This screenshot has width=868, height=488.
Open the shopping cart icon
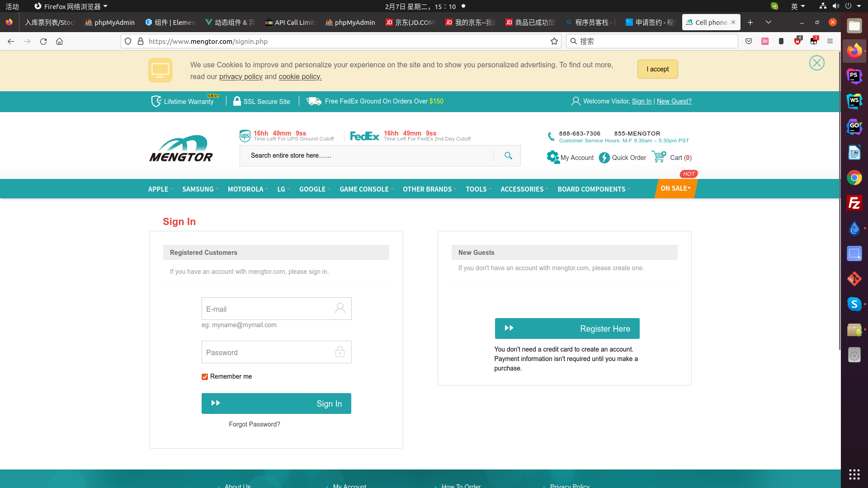[x=659, y=157]
